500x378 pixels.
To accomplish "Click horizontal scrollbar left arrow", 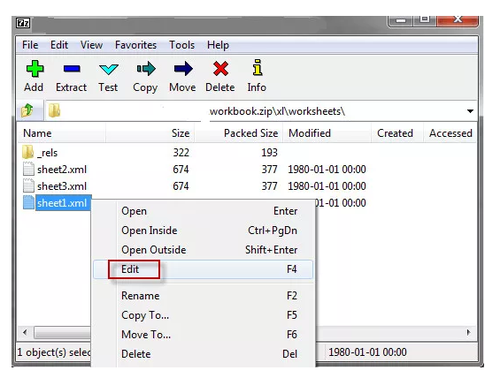I will click(25, 332).
